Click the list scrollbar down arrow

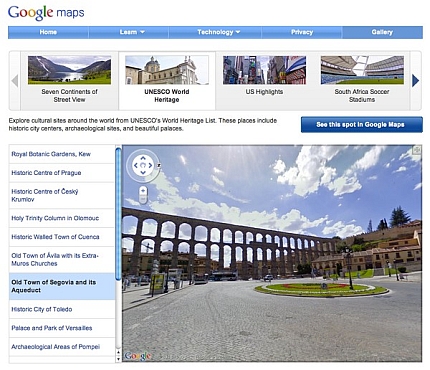tap(118, 359)
